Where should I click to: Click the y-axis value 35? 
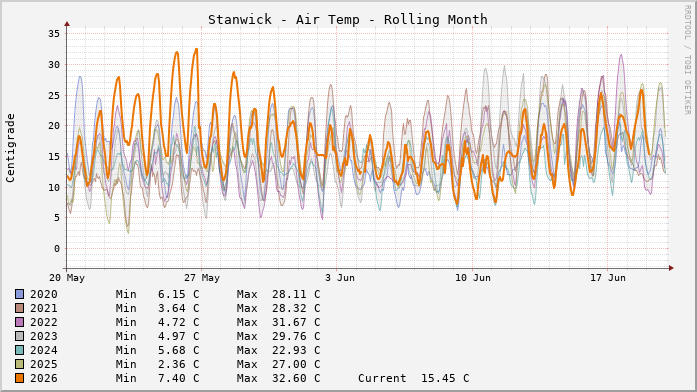click(54, 33)
